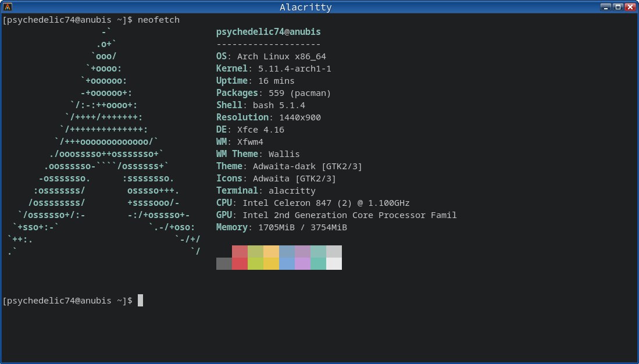This screenshot has height=364, width=639.
Task: Pick the aqua swatch in lower palette row
Action: [318, 264]
